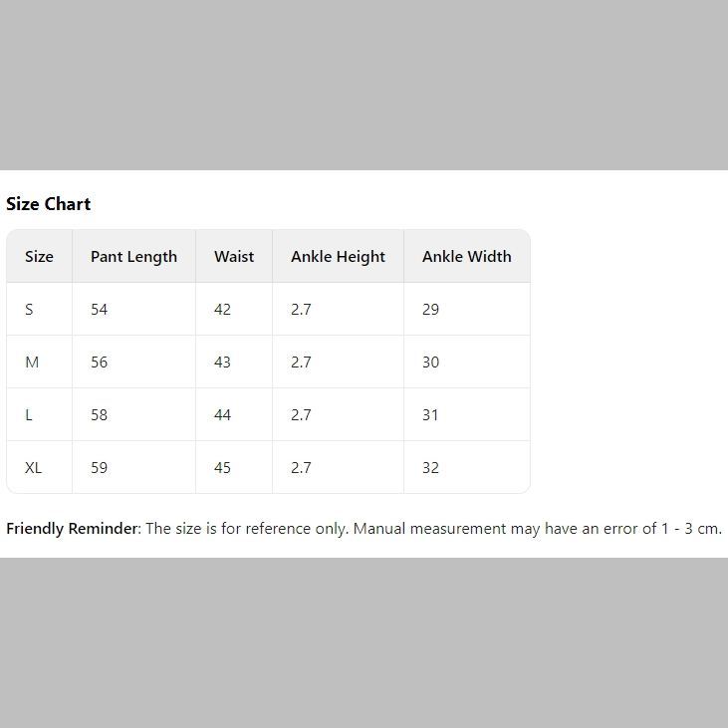Screen dimensions: 728x728
Task: Click waist value 44
Action: click(x=222, y=415)
